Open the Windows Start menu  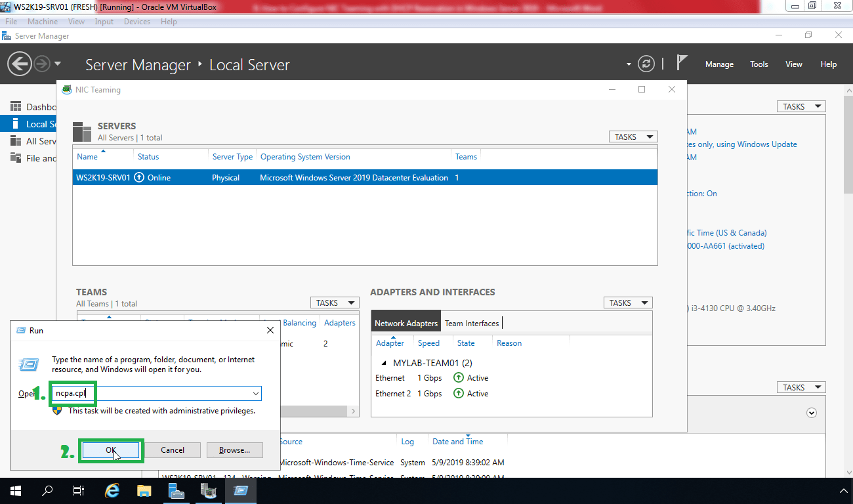pyautogui.click(x=15, y=490)
